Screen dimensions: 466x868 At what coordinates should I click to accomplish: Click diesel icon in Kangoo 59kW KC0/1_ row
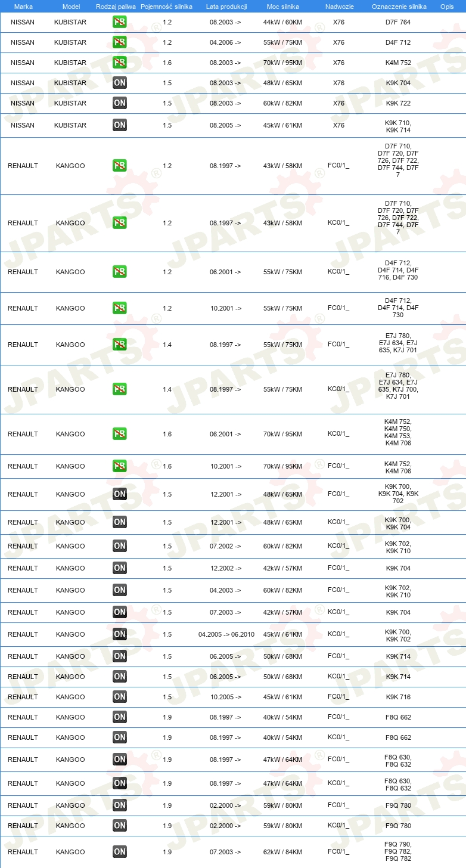click(x=120, y=826)
